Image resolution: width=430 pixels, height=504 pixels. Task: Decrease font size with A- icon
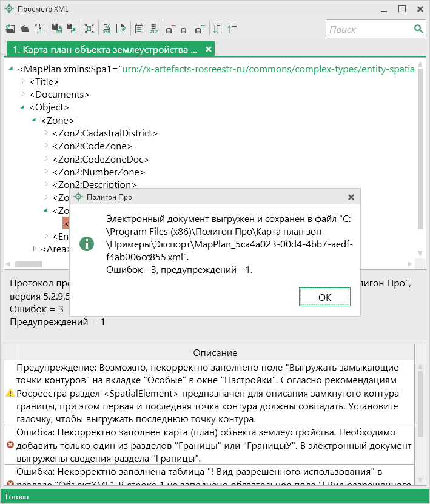tap(170, 29)
